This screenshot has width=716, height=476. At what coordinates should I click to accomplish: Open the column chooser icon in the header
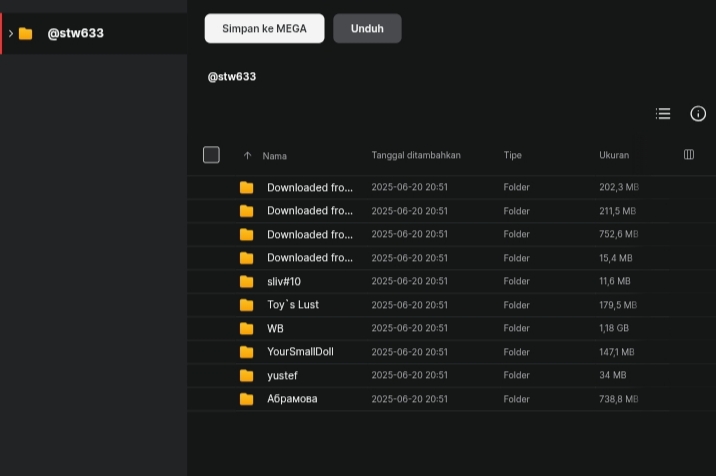click(x=689, y=155)
